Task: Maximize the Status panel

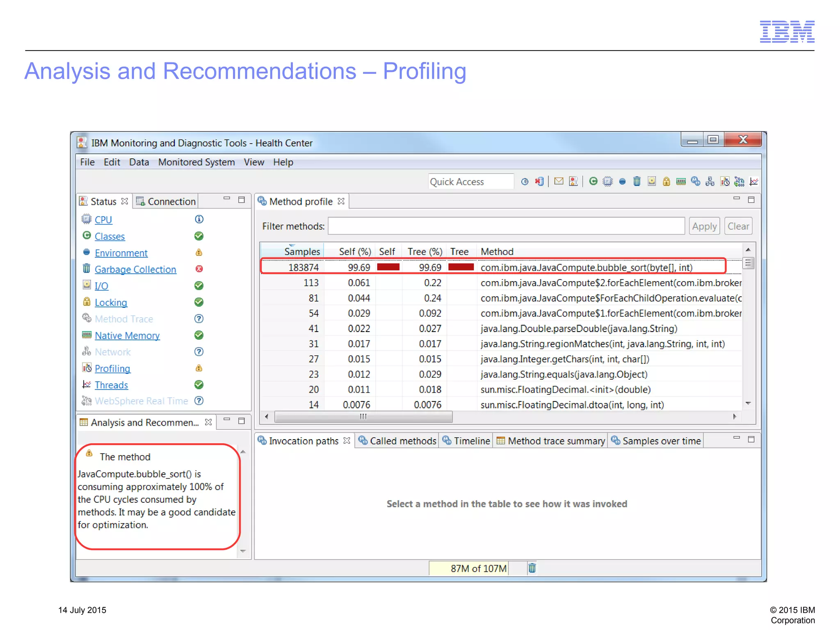Action: coord(242,200)
